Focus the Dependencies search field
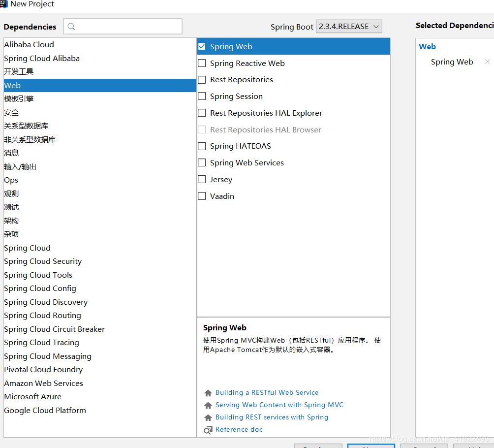This screenshot has width=494, height=448. coord(123,27)
